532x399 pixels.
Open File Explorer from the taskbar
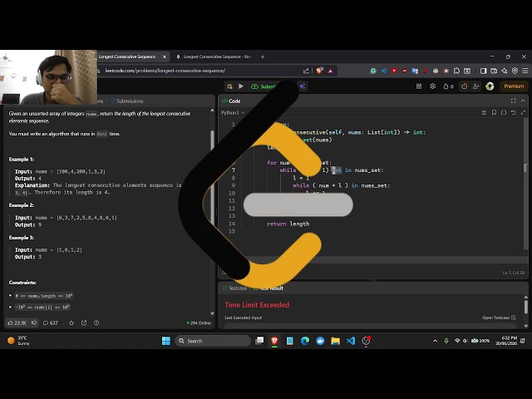[335, 341]
